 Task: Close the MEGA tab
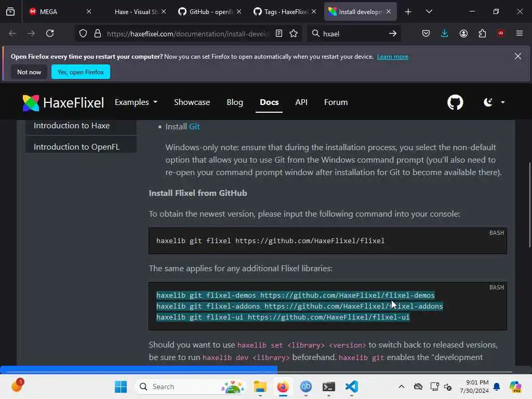(88, 11)
